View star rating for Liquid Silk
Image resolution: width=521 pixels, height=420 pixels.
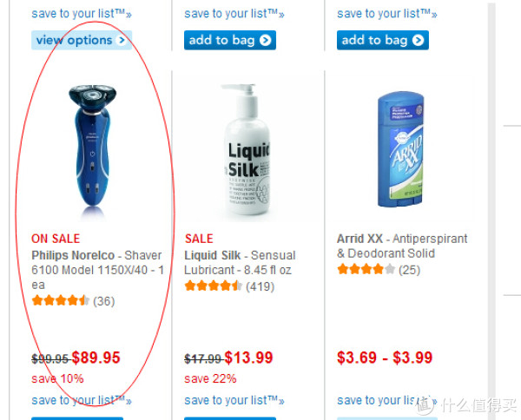pyautogui.click(x=214, y=285)
